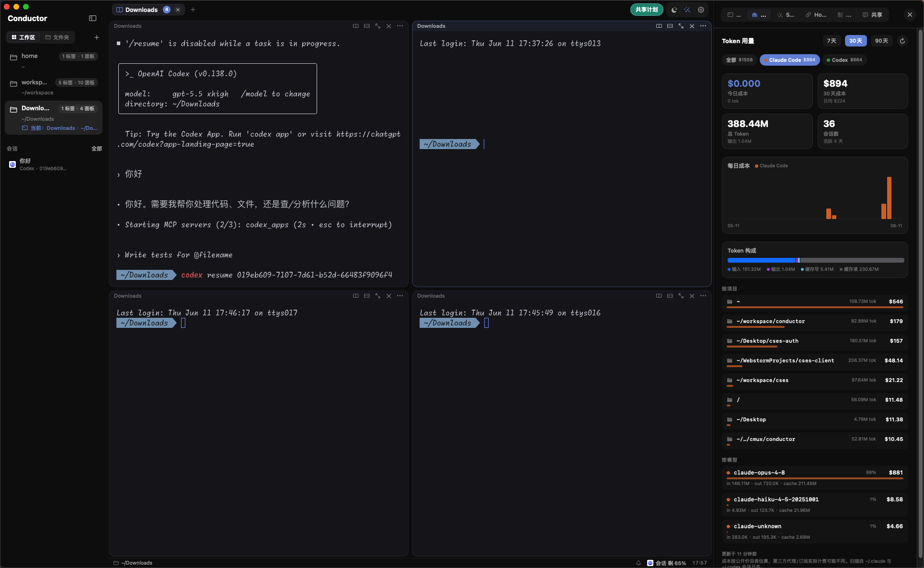Close the Downloads tab
Screen dimensions: 924x568
point(178,10)
